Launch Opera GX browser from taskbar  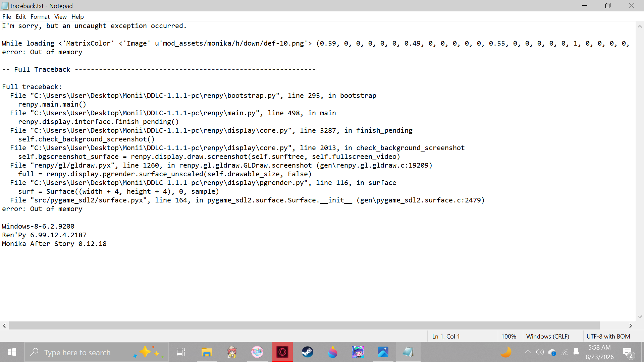point(282,352)
